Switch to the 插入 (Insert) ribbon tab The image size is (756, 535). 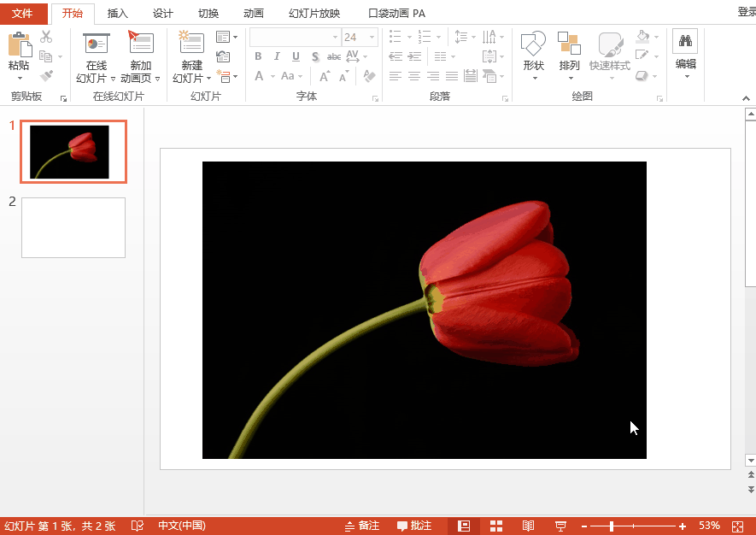pos(117,13)
